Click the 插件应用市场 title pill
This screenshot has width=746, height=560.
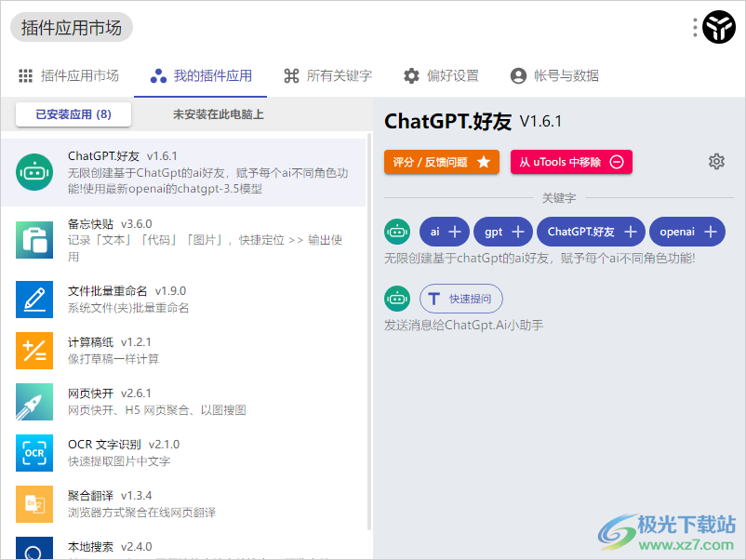pos(72,28)
